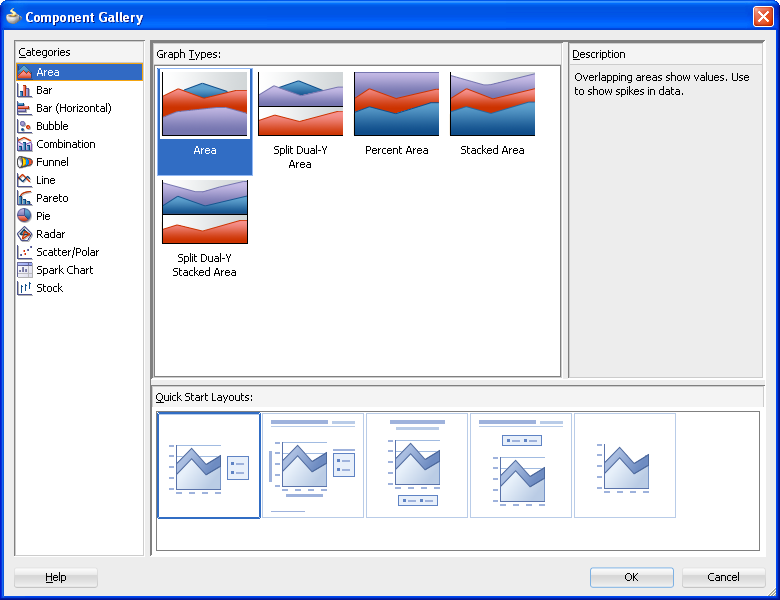Click the 'Funnel' label text

pos(52,162)
